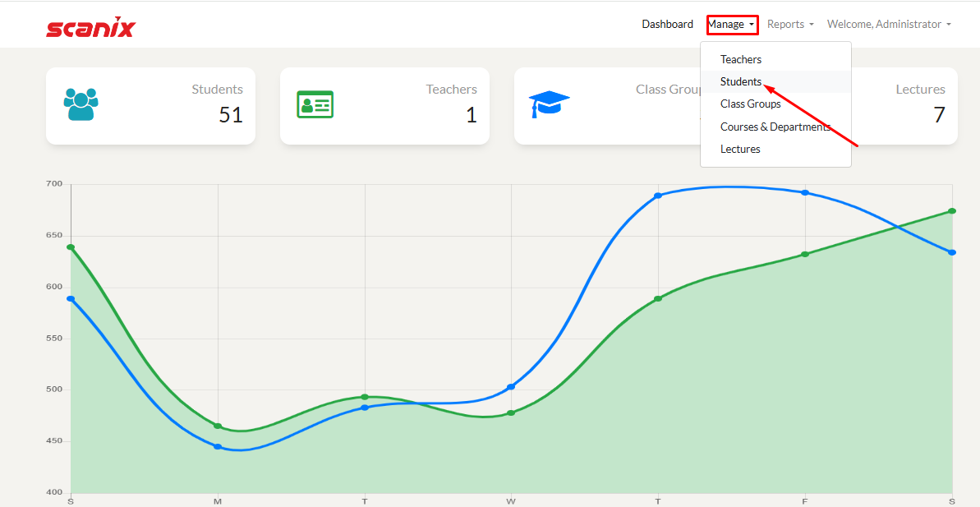Select Teachers from Manage menu

741,59
